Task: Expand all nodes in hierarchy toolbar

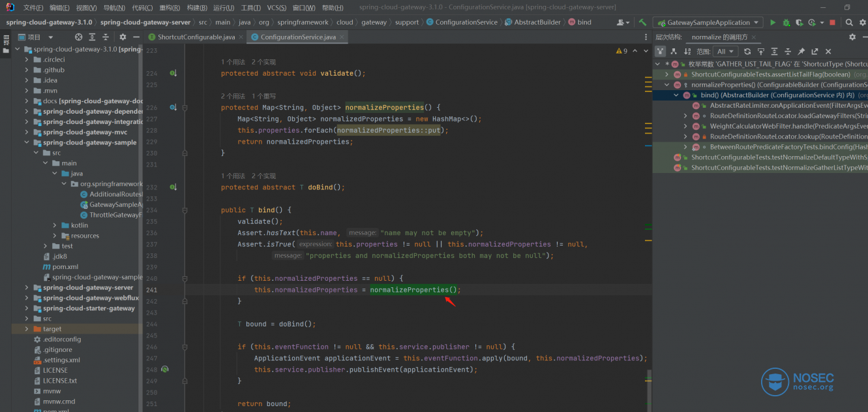Action: coord(774,51)
